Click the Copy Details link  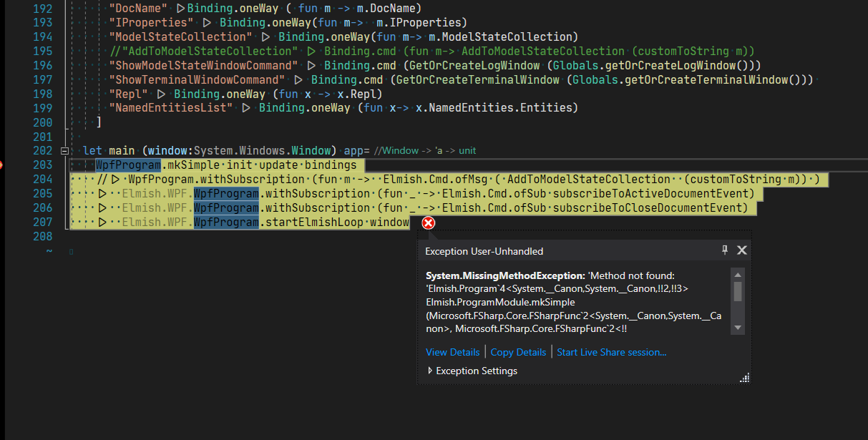click(518, 352)
